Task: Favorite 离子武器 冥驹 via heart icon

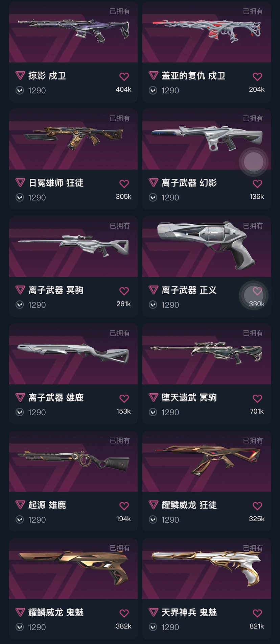Action: coord(124,291)
